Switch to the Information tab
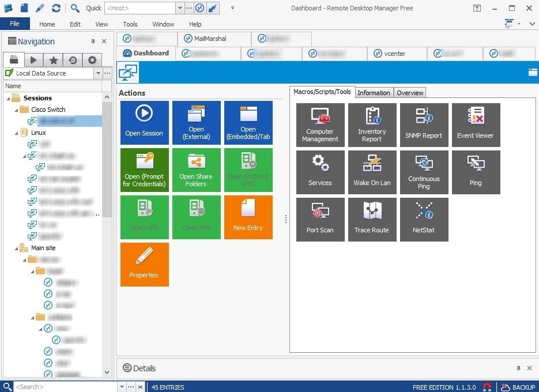The height and width of the screenshot is (392, 539). pos(374,92)
